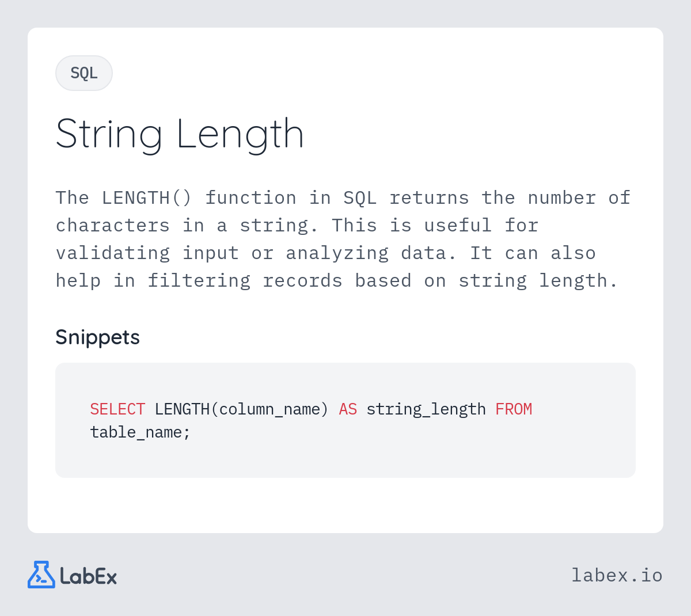Click the word LENGTH() in the description

pyautogui.click(x=147, y=198)
